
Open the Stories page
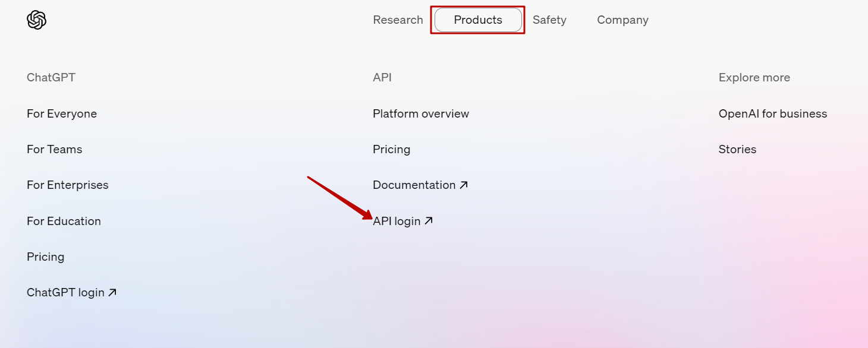738,149
